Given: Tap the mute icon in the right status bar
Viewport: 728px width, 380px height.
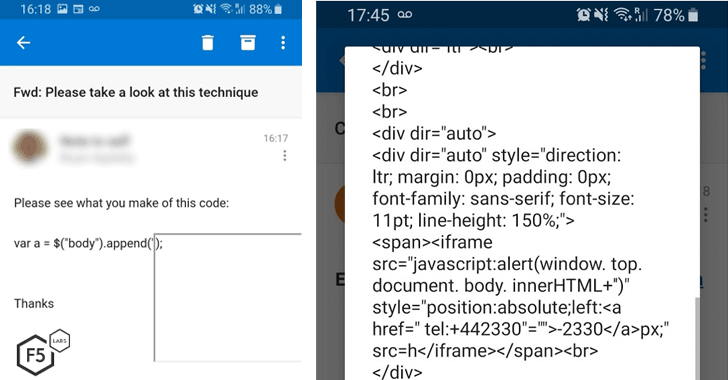Looking at the screenshot, I should [x=601, y=15].
